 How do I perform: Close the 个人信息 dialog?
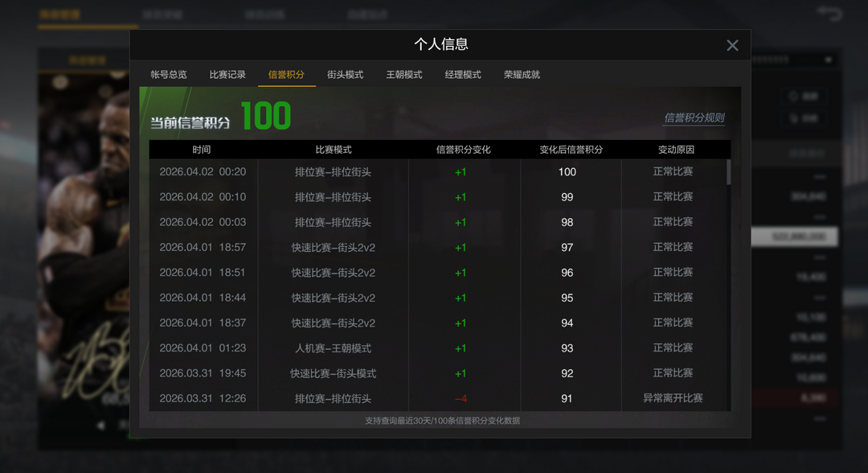point(732,45)
